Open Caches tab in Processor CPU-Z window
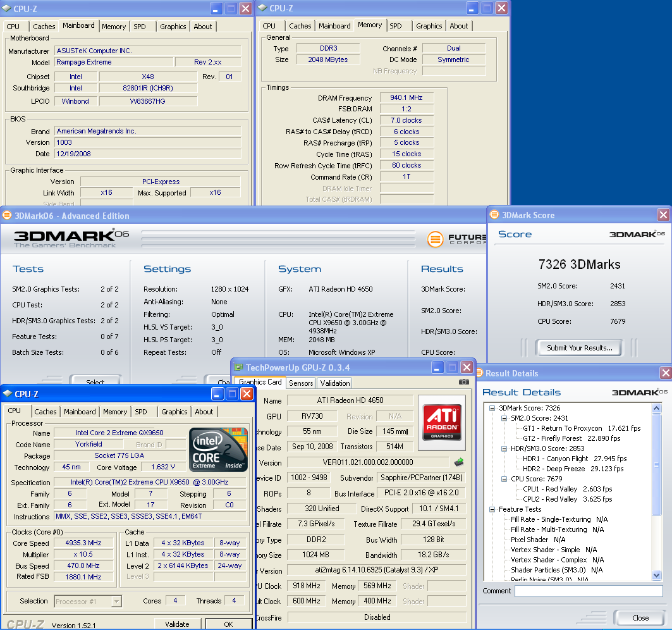The image size is (672, 630). [46, 412]
